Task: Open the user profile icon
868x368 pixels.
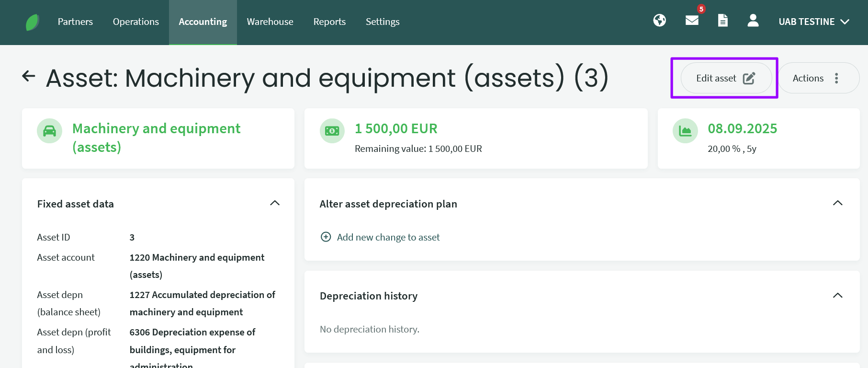Action: pos(753,21)
